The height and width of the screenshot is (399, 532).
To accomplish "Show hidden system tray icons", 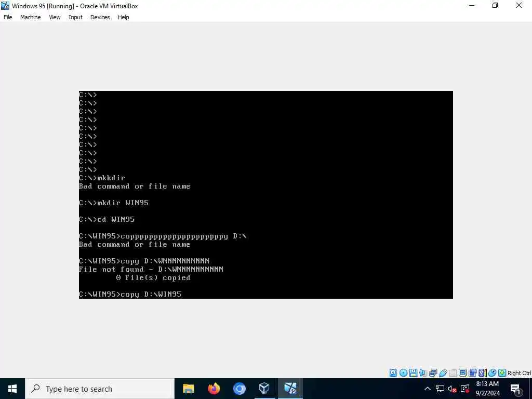I will (428, 389).
